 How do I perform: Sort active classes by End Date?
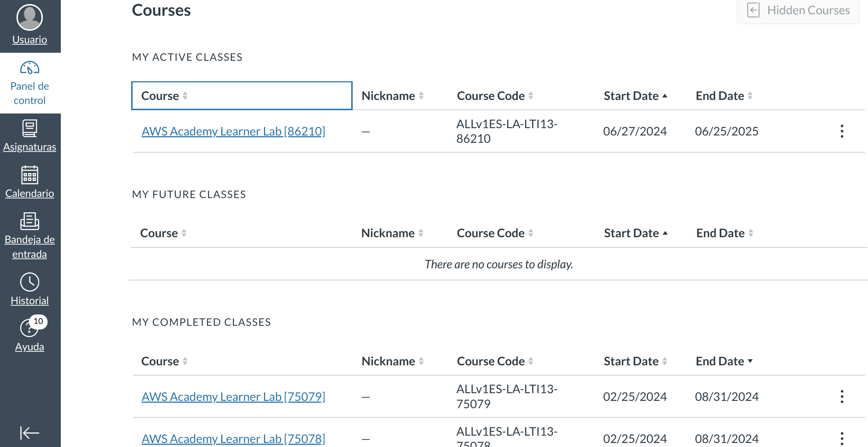coord(724,96)
